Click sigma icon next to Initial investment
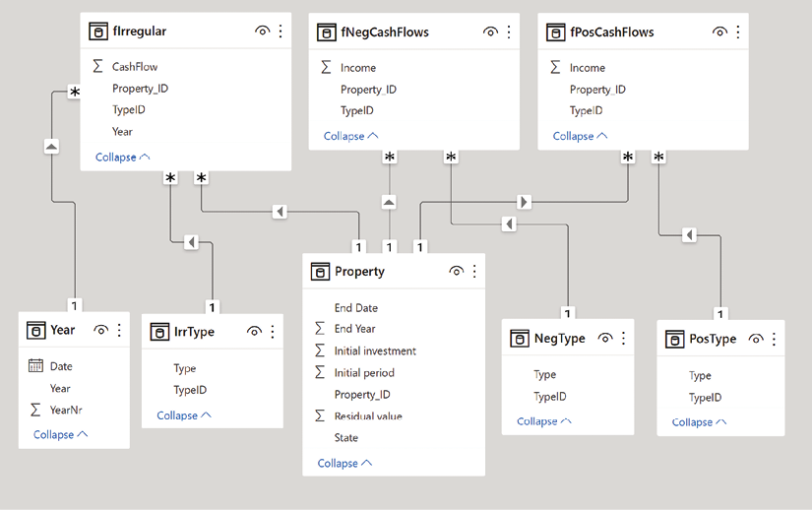812x510 pixels. tap(320, 351)
